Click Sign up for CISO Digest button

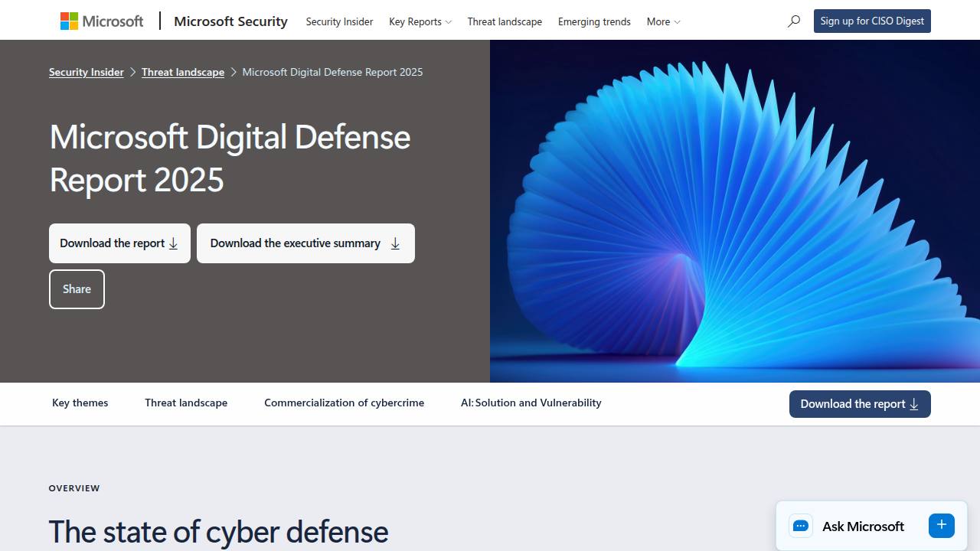coord(872,21)
